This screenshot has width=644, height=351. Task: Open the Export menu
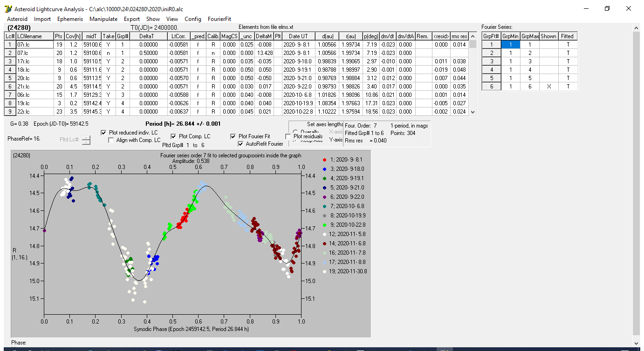click(132, 19)
